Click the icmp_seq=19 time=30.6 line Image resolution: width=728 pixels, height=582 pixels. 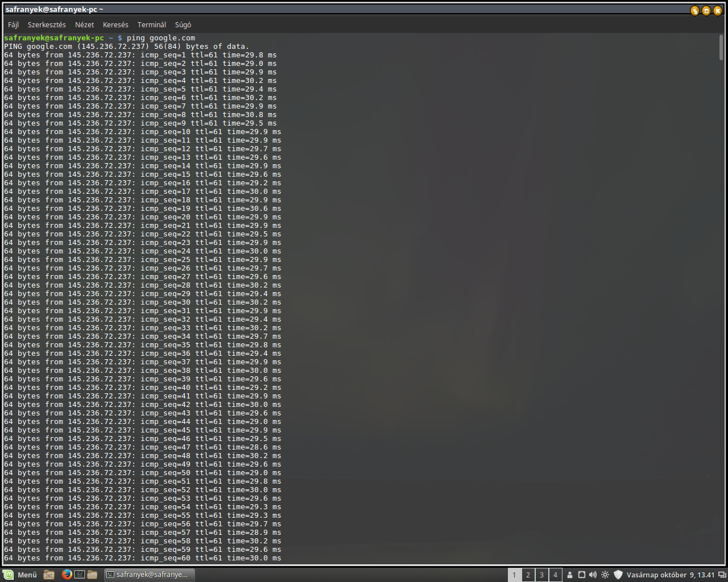click(143, 209)
